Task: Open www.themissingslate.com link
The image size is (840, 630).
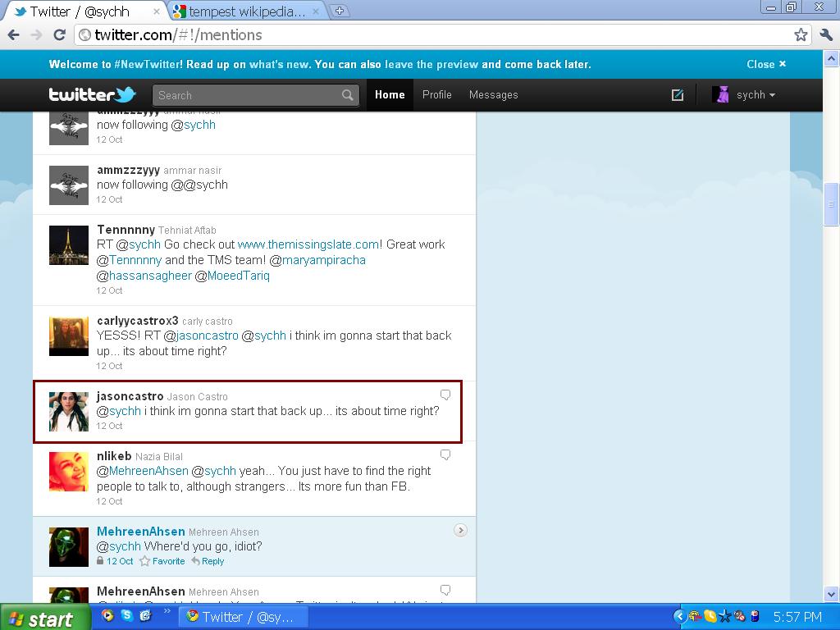Action: pyautogui.click(x=308, y=244)
